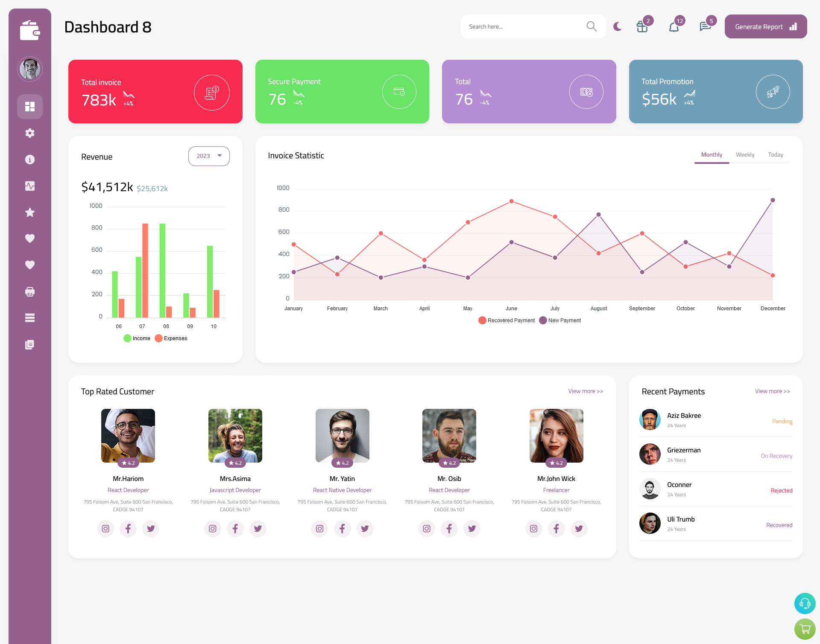Expand the 2023 revenue year dropdown
Screen dimensions: 820x644
pos(208,156)
